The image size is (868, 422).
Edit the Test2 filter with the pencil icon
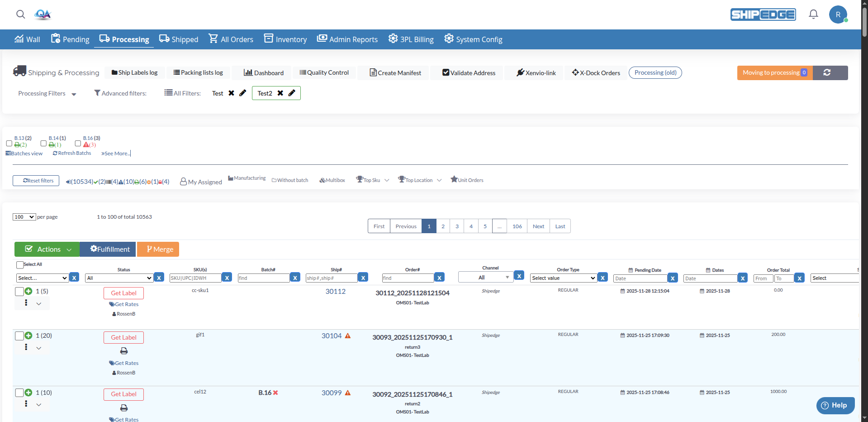(292, 93)
